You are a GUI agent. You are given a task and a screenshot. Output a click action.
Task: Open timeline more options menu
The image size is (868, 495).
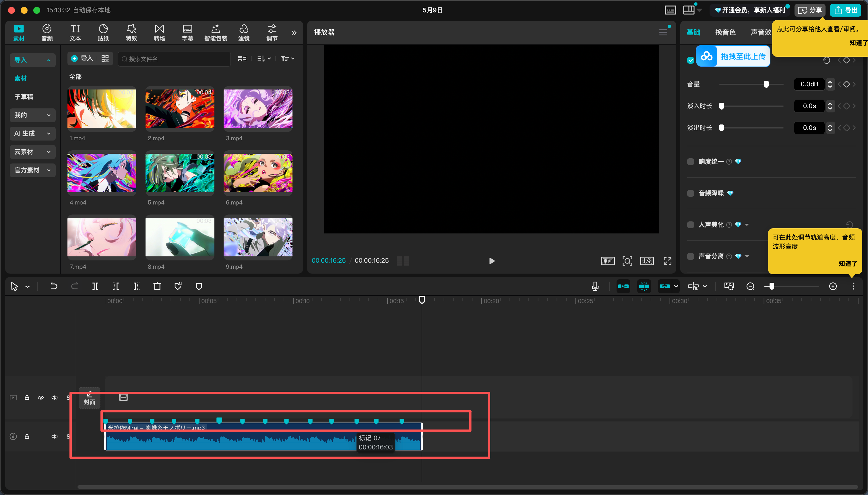click(853, 286)
